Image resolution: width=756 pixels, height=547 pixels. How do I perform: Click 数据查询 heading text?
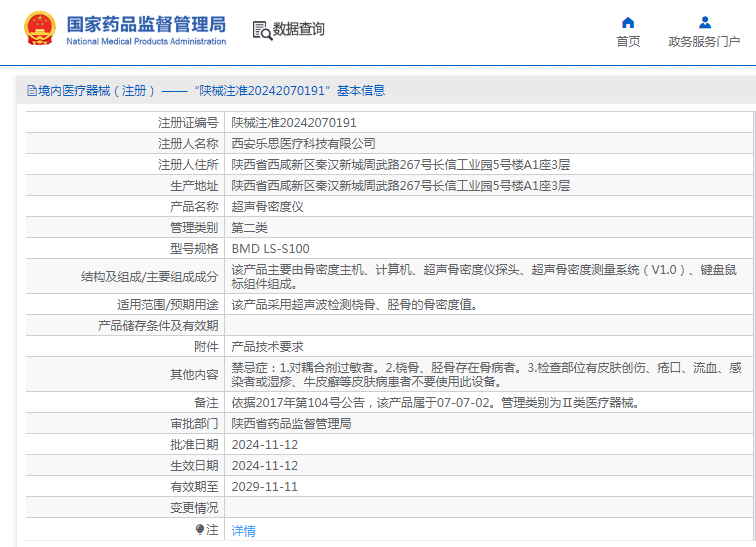pos(298,29)
